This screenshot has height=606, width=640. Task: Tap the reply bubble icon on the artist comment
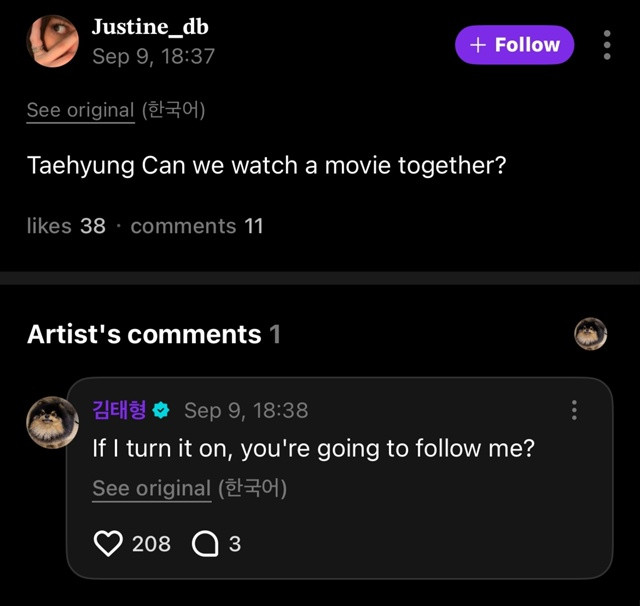(204, 543)
